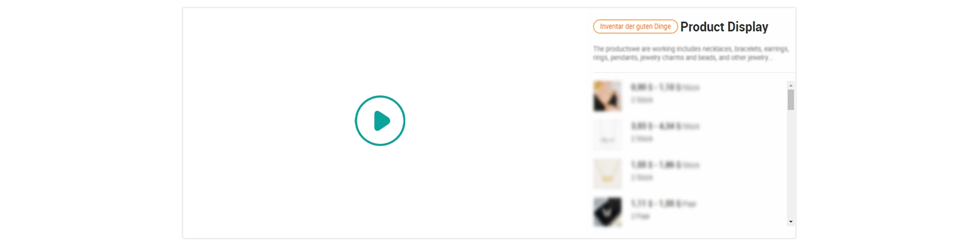This screenshot has height=245, width=980.
Task: Open the third thumbnail showing gold pendant necklace
Action: (607, 174)
